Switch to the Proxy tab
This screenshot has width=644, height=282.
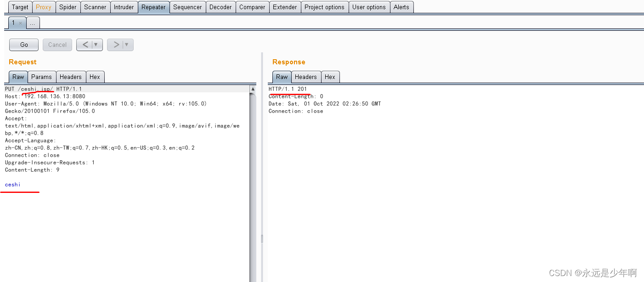(44, 7)
